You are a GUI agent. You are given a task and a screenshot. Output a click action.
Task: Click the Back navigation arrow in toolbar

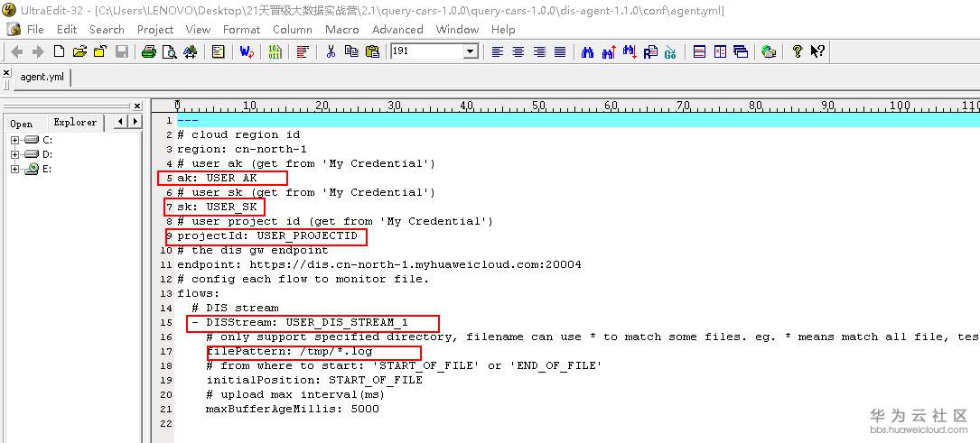pos(17,51)
